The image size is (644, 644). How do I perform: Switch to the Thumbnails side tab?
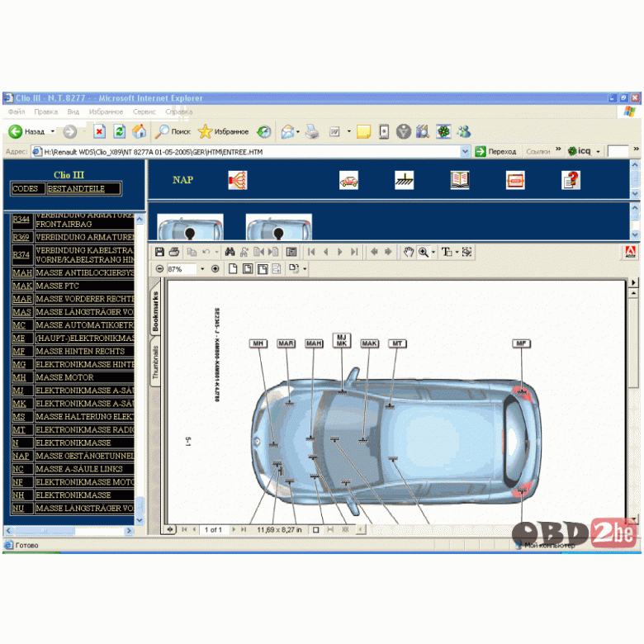pos(155,362)
